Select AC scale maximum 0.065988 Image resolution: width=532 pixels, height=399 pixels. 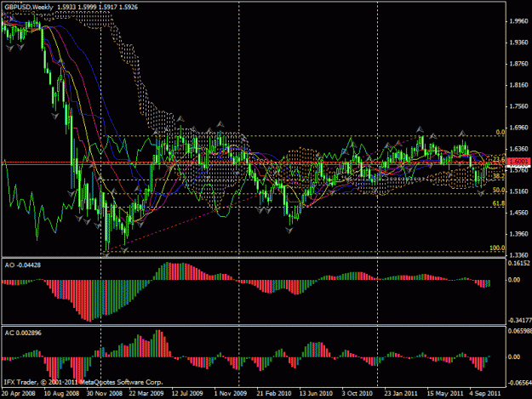point(519,331)
